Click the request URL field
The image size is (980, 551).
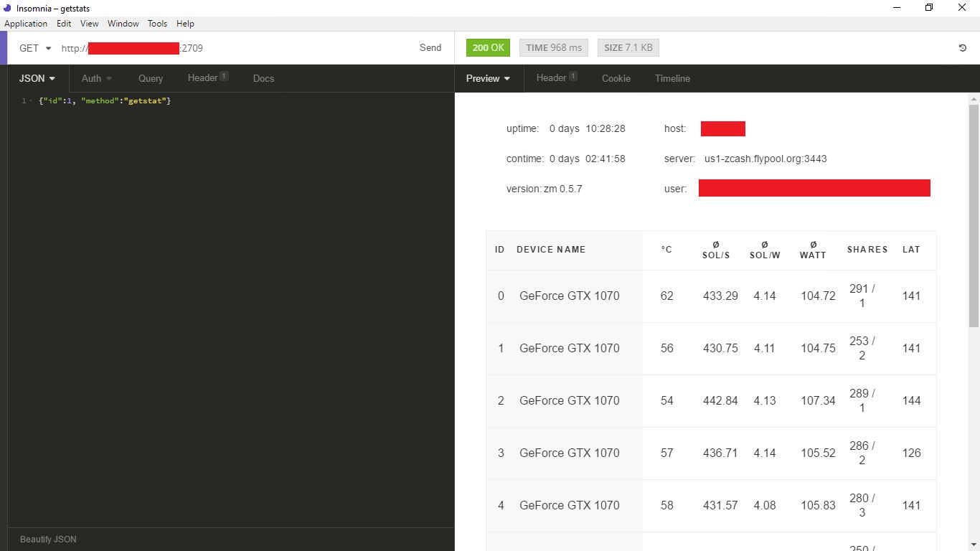[x=233, y=48]
